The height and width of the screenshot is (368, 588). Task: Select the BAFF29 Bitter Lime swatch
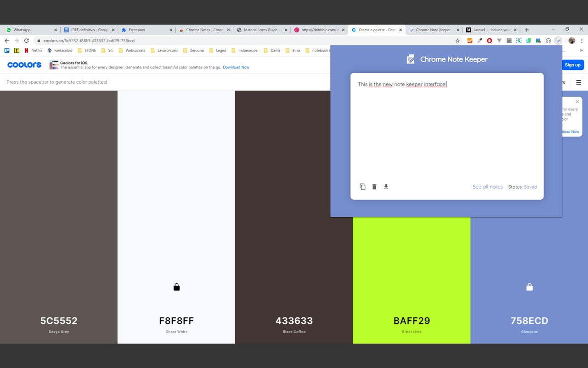[x=411, y=276]
